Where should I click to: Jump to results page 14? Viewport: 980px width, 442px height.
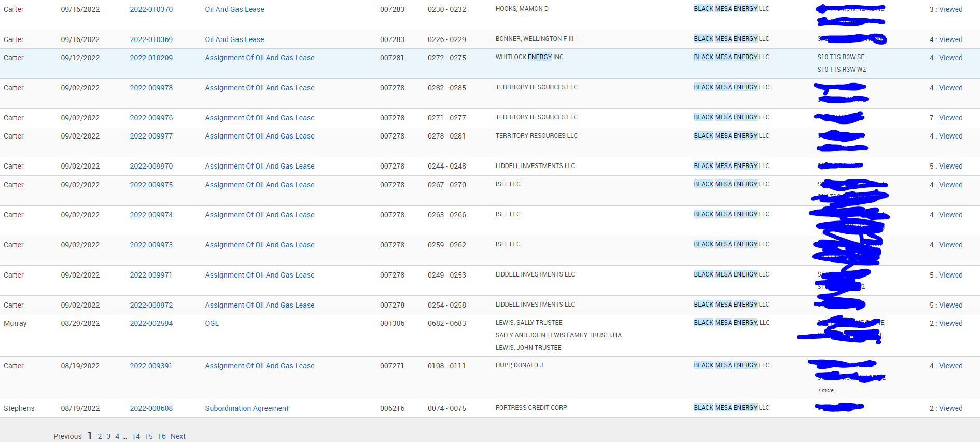pos(136,436)
